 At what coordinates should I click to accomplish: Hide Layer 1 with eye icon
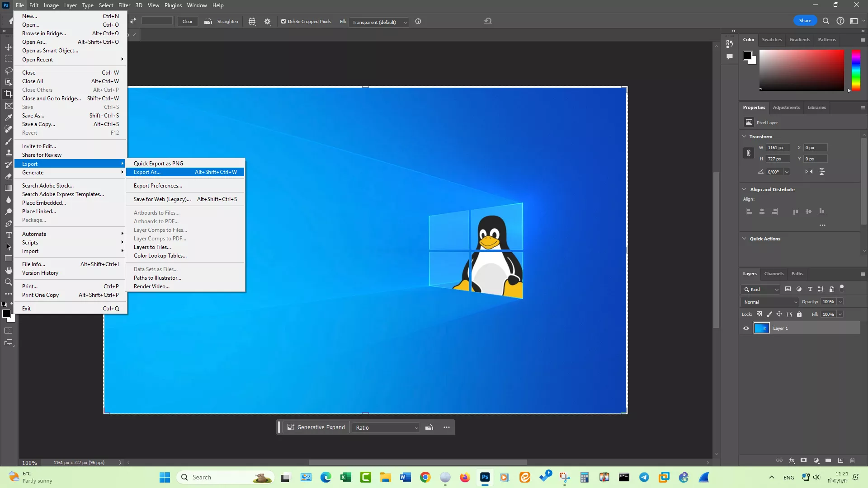pyautogui.click(x=746, y=328)
